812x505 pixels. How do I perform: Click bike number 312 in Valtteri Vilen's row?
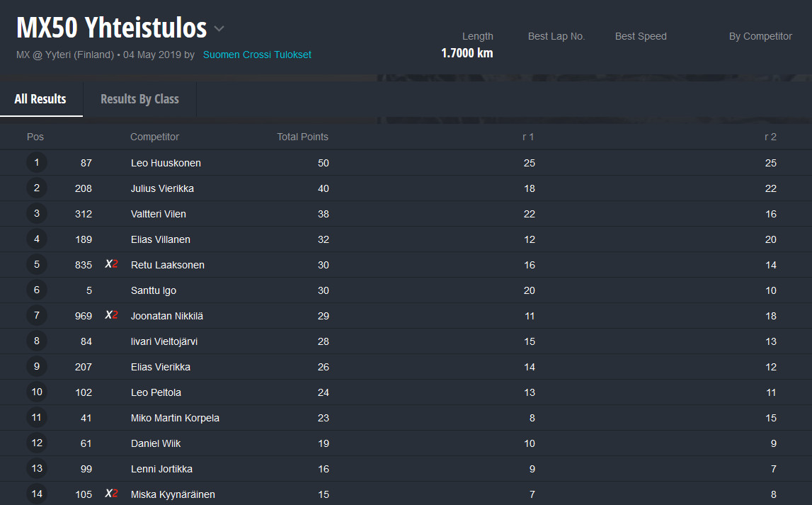pyautogui.click(x=84, y=214)
